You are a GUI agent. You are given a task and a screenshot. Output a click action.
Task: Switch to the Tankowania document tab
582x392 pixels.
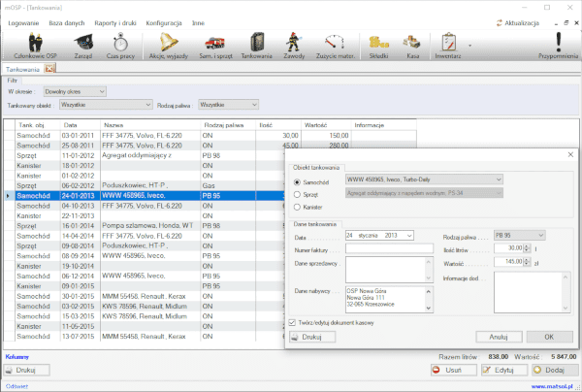tap(22, 70)
